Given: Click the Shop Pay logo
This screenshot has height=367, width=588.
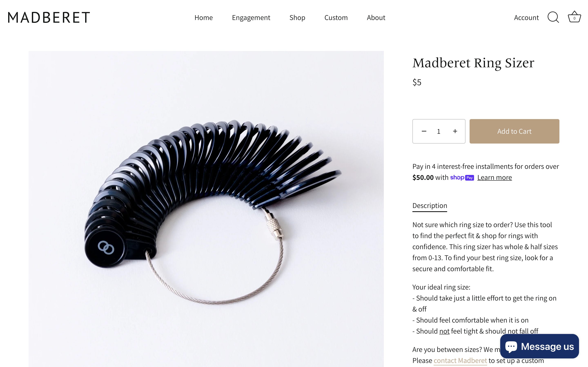Looking at the screenshot, I should [x=462, y=178].
